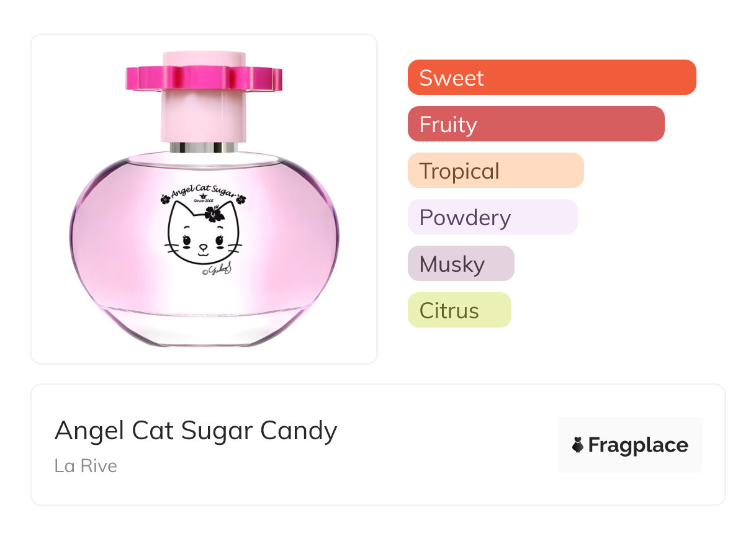Select the Tropical accord bar

(495, 171)
